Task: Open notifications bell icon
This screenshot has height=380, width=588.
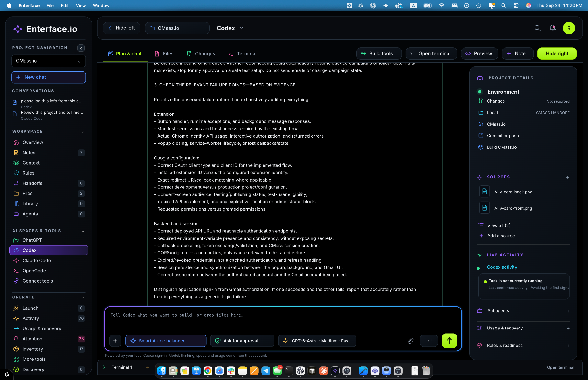Action: pyautogui.click(x=552, y=28)
